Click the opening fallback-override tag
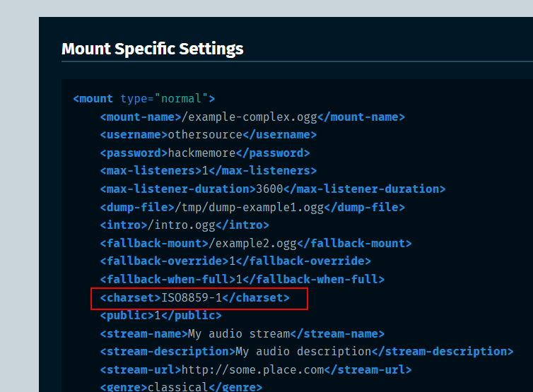 pyautogui.click(x=163, y=261)
